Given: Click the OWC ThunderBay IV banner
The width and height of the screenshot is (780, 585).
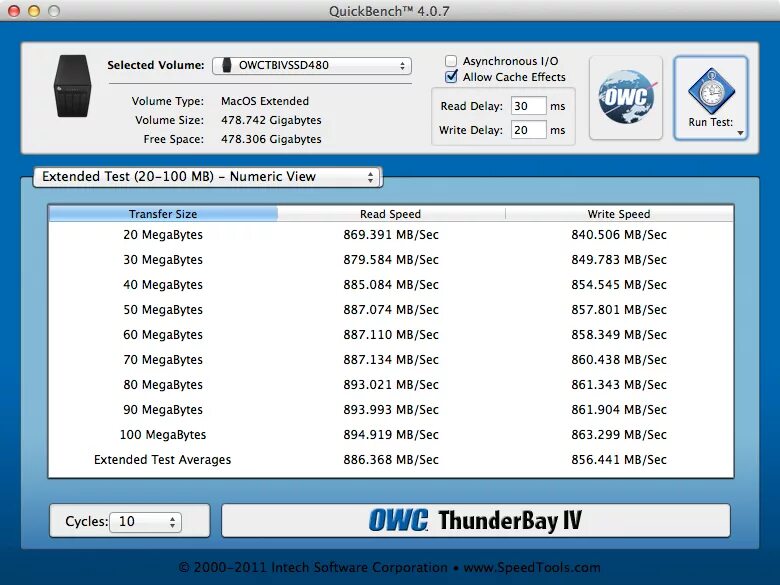Looking at the screenshot, I should 476,520.
